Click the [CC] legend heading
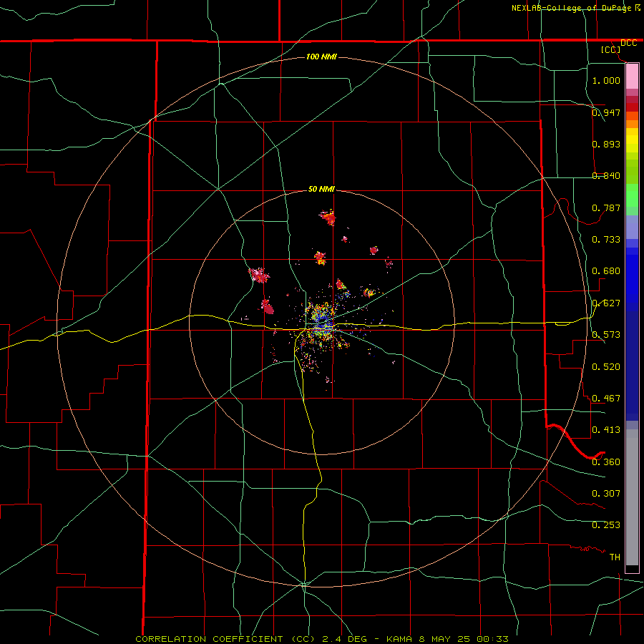Viewport: 644px width, 644px height. [610, 49]
